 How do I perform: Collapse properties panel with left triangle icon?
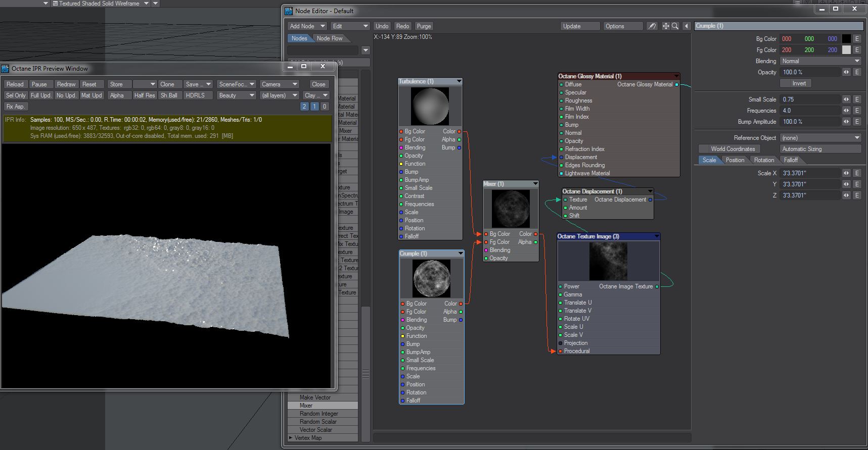point(687,26)
